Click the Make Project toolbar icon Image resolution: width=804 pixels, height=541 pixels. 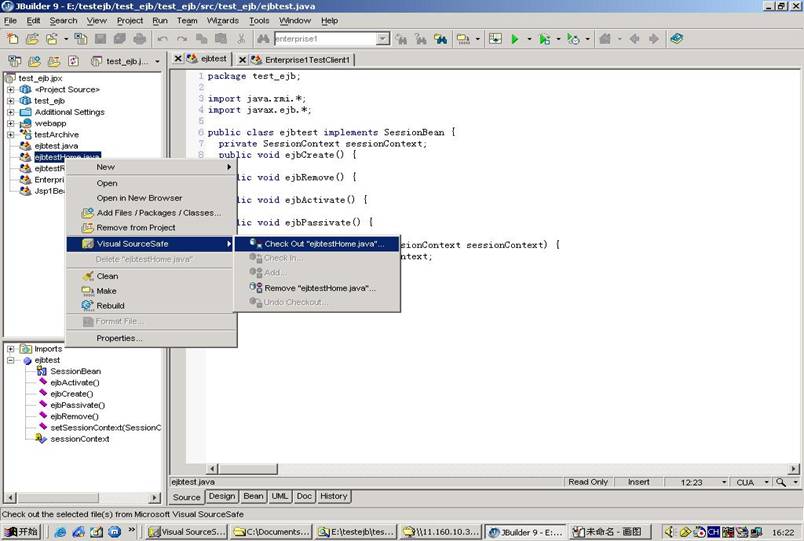[463, 39]
